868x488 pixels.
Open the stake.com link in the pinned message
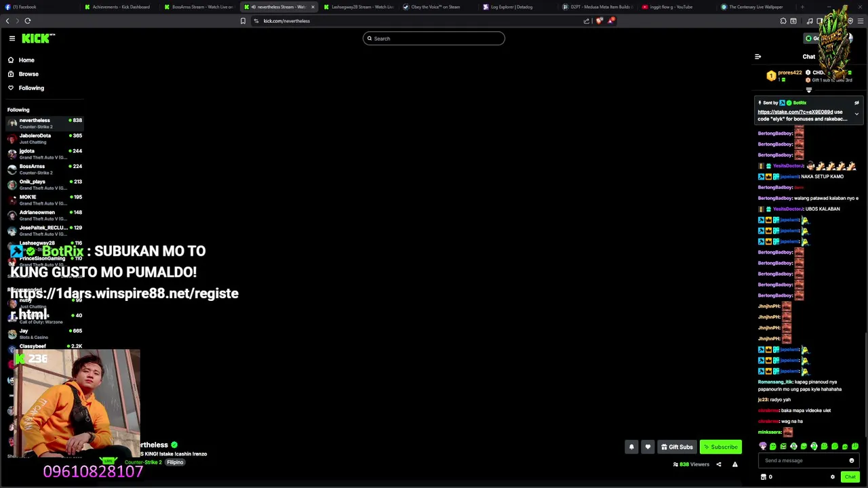click(795, 112)
